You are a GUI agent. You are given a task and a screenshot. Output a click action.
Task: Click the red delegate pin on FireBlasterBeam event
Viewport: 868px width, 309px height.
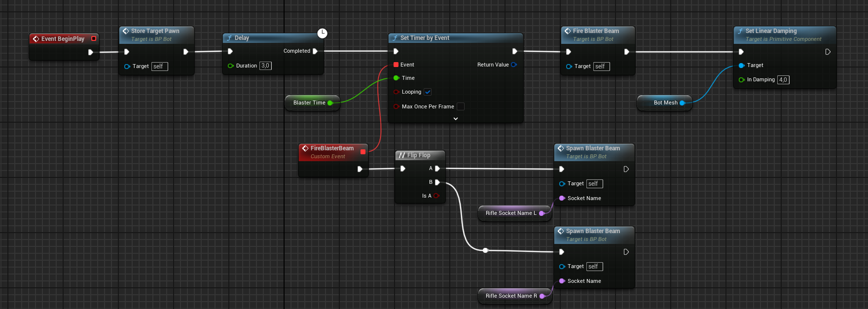click(x=363, y=152)
